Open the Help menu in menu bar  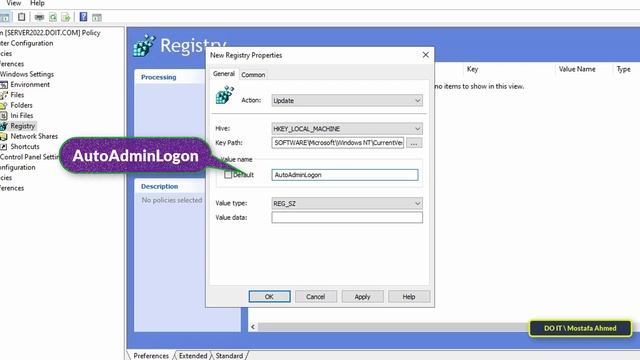(x=37, y=3)
